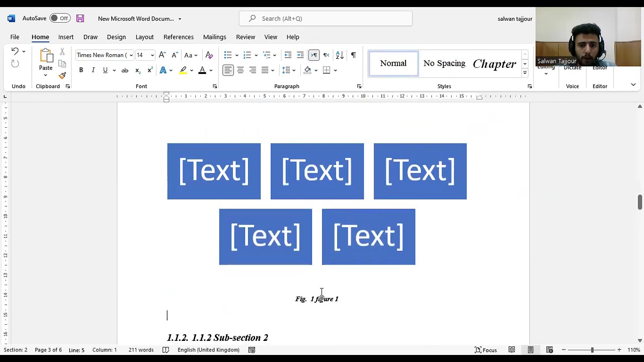
Task: Click the Redo icon
Action: (15, 64)
